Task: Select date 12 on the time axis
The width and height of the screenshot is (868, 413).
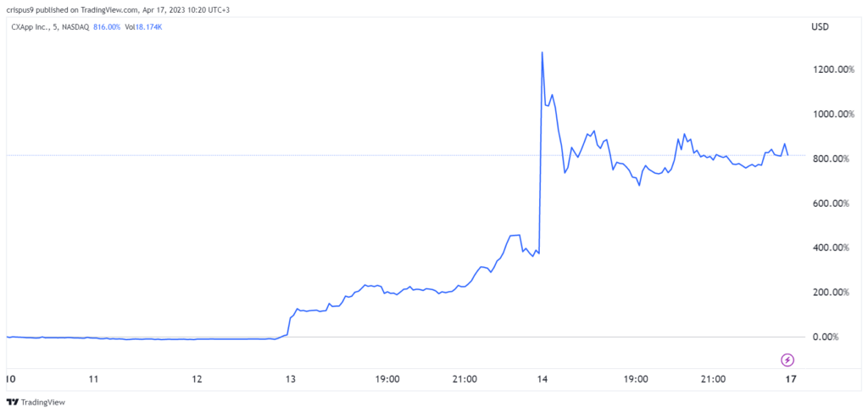Action: coord(197,379)
